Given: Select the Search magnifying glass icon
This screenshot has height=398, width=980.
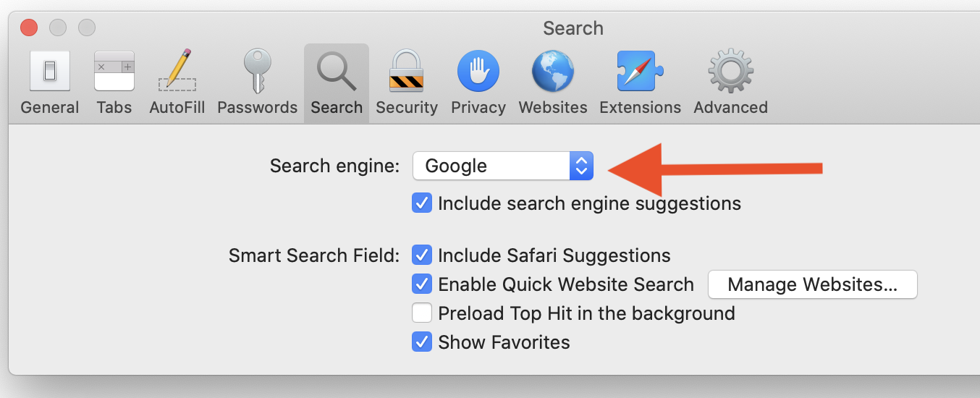Looking at the screenshot, I should tap(336, 71).
